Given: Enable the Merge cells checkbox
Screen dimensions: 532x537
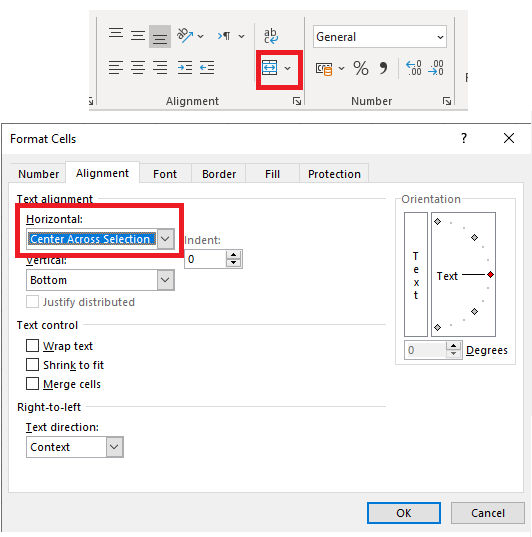Looking at the screenshot, I should (33, 384).
